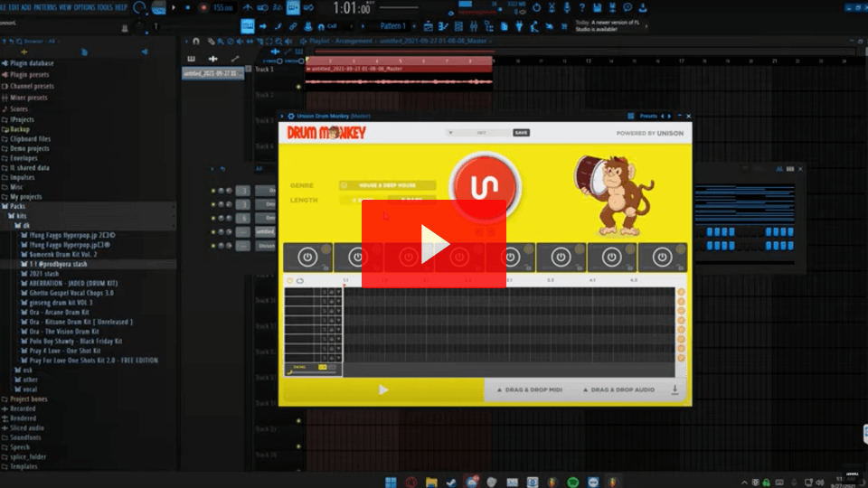Click the red record button in transport
The width and height of the screenshot is (868, 488).
click(203, 8)
